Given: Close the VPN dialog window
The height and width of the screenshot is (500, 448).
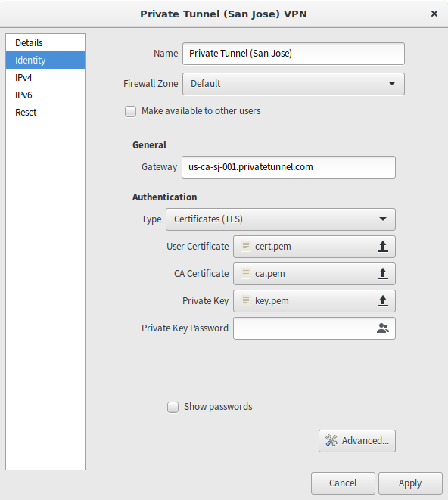Looking at the screenshot, I should [x=434, y=14].
